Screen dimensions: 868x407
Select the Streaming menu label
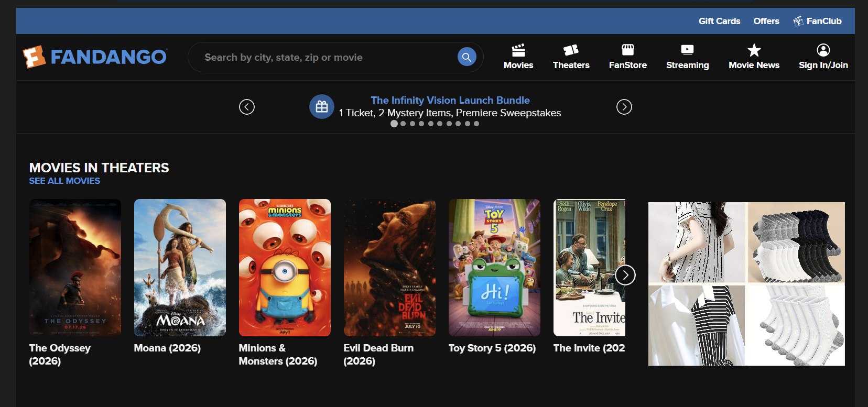[687, 65]
